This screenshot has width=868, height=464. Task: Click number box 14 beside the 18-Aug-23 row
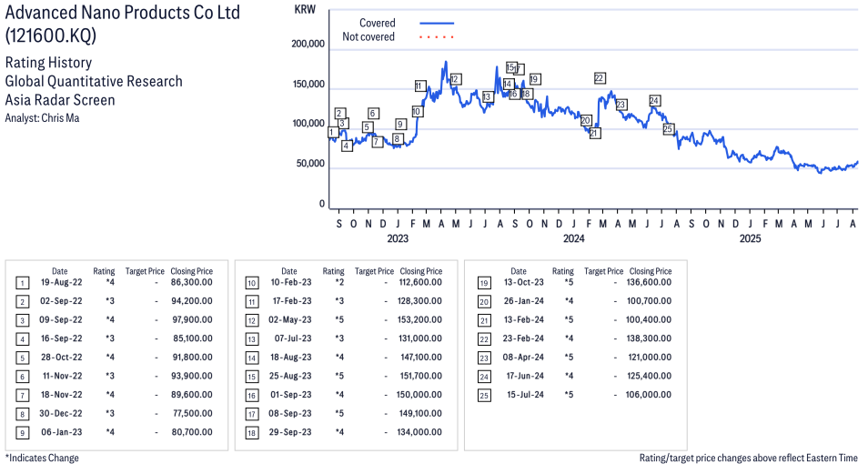(252, 358)
